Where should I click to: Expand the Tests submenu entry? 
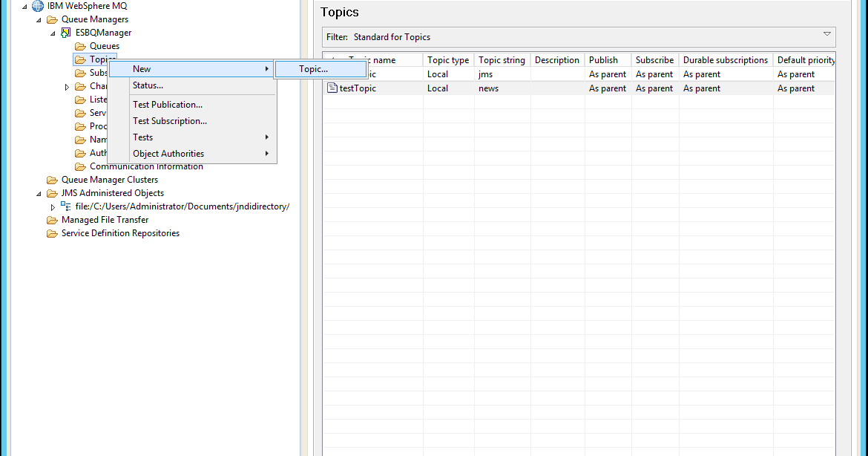142,137
